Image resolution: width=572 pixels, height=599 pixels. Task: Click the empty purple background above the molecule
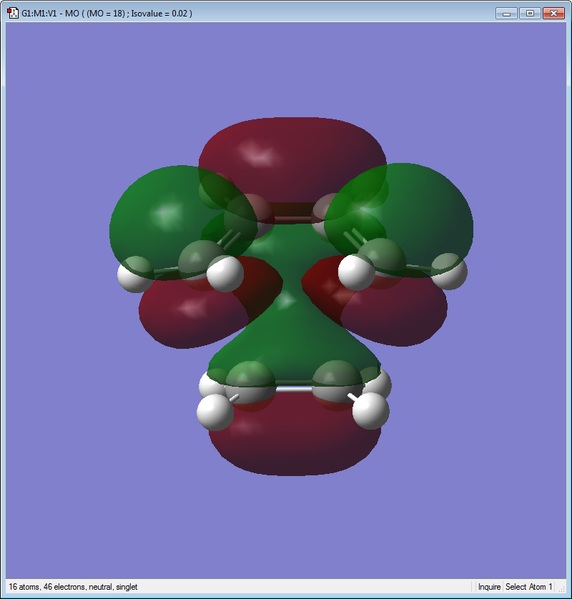[286, 69]
